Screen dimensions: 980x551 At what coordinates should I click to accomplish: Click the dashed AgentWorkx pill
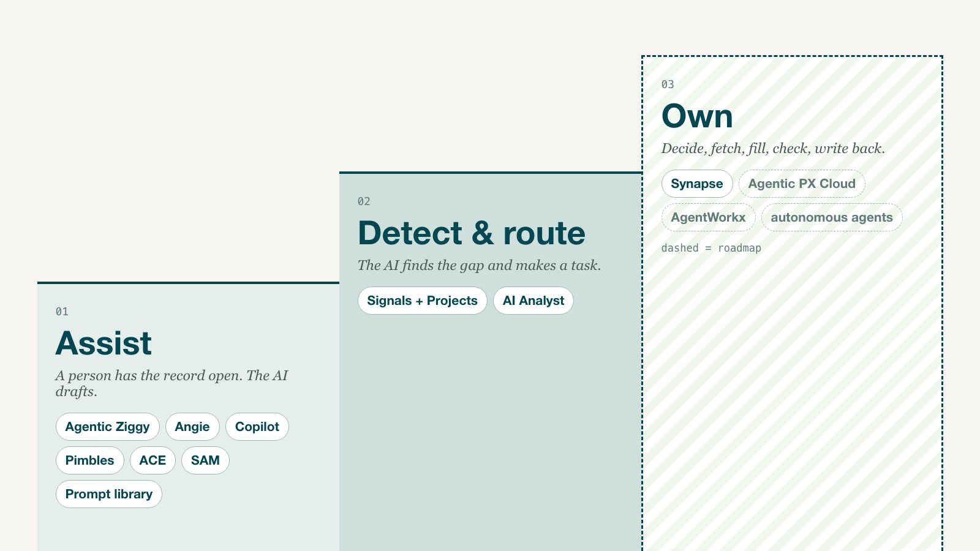709,217
